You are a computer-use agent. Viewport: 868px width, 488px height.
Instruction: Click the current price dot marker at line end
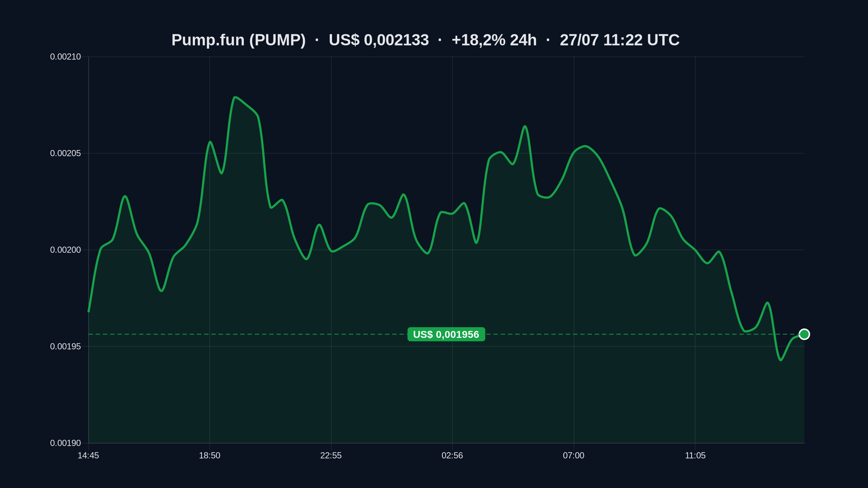[x=804, y=334]
